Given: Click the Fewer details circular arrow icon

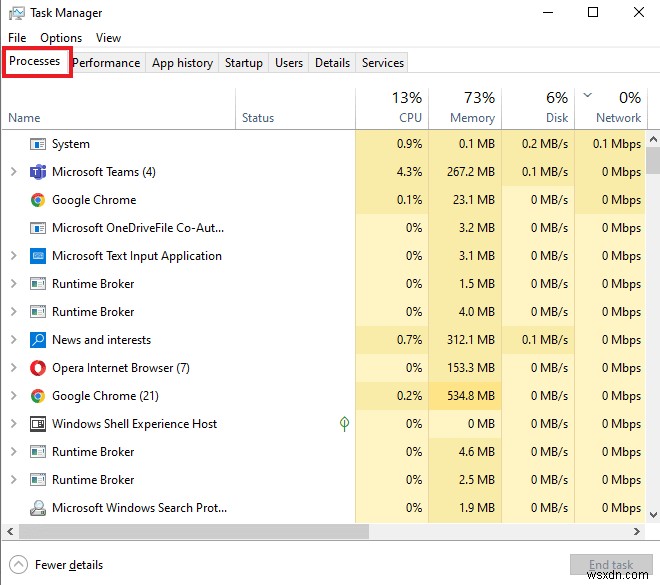Looking at the screenshot, I should (18, 565).
